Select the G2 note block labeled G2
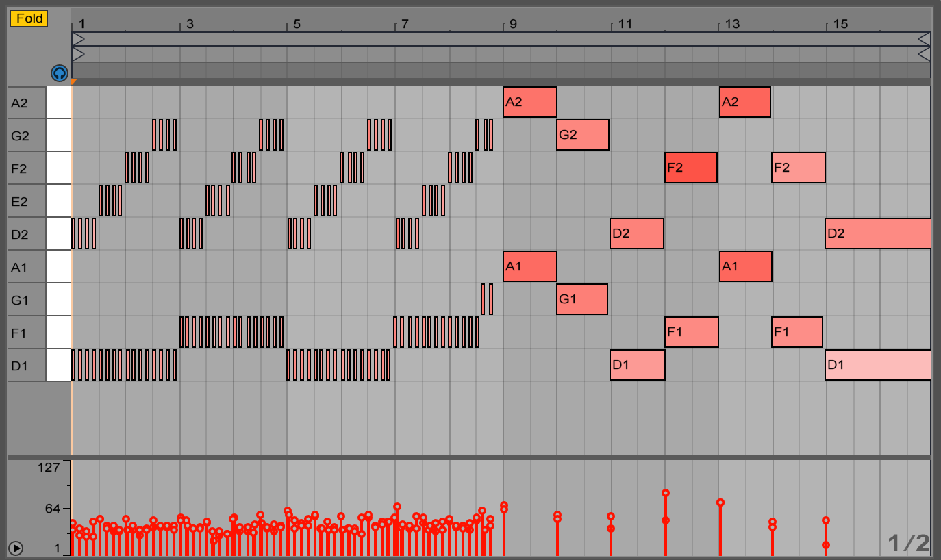 pyautogui.click(x=583, y=135)
